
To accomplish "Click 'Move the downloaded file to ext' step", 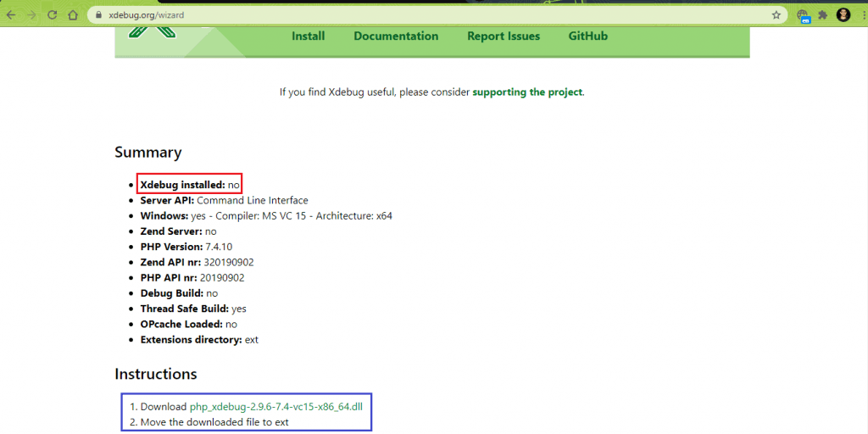I will [x=214, y=422].
